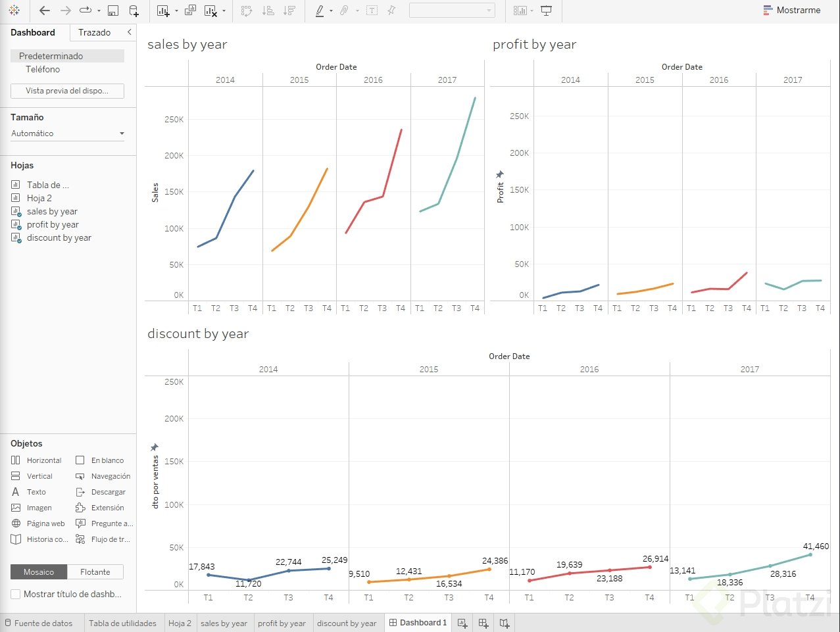
Task: Create a new worksheet from bottom bar
Action: pyautogui.click(x=462, y=623)
